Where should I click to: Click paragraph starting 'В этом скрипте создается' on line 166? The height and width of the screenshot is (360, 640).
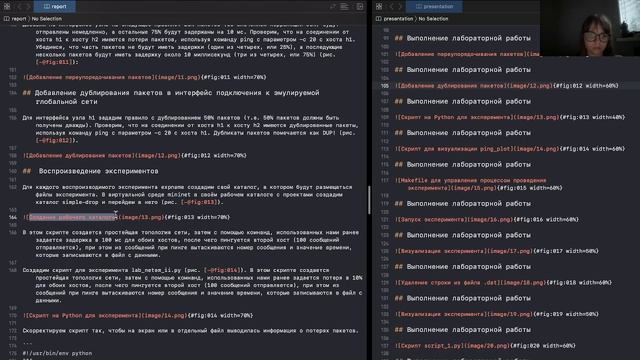point(191,244)
